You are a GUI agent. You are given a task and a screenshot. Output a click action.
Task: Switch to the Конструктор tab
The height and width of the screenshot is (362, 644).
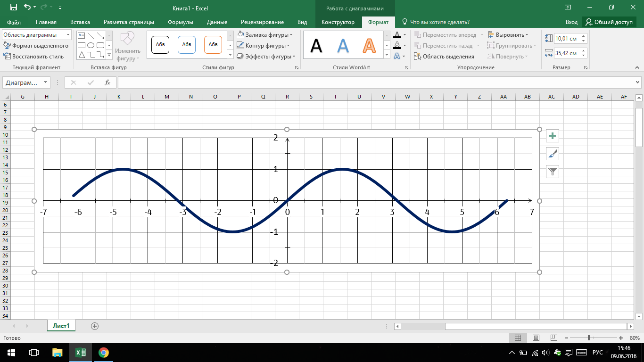coord(338,22)
